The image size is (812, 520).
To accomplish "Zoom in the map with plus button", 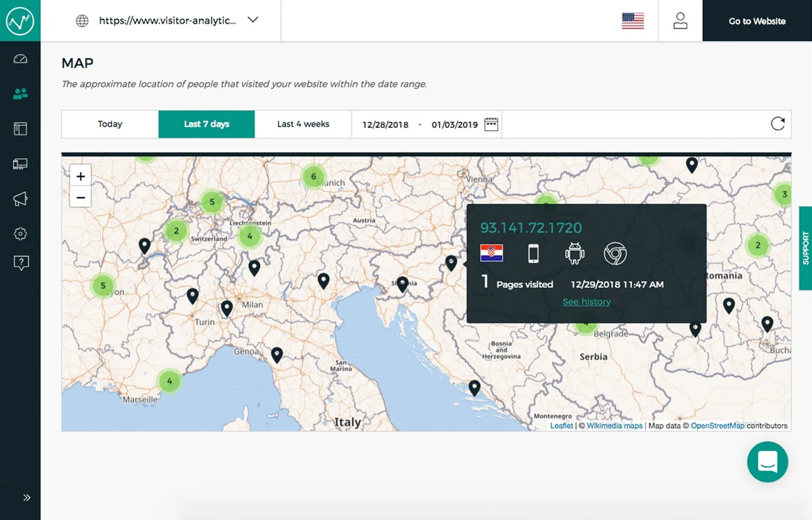I will tap(81, 177).
